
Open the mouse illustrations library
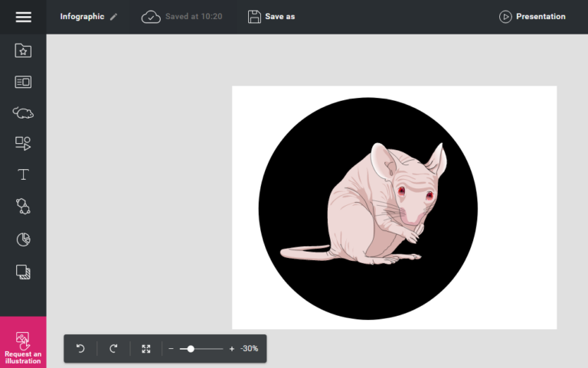click(23, 112)
